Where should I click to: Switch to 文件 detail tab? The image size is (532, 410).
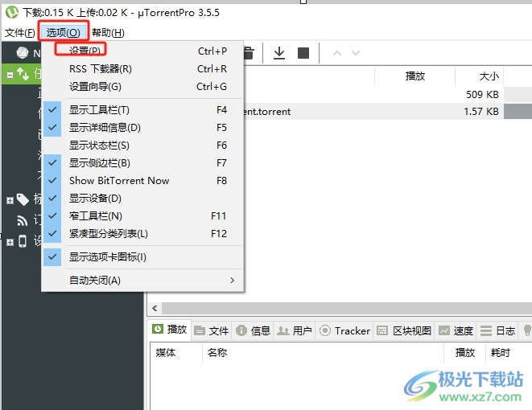click(212, 330)
